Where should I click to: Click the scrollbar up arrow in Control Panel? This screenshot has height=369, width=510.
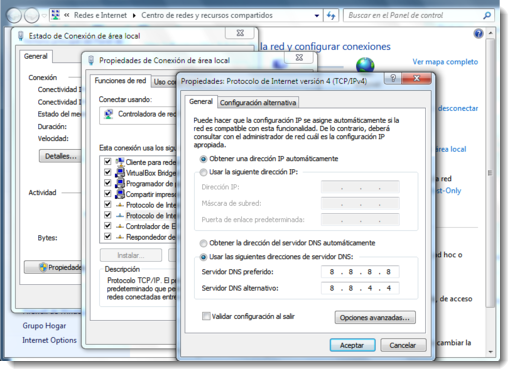[490, 33]
